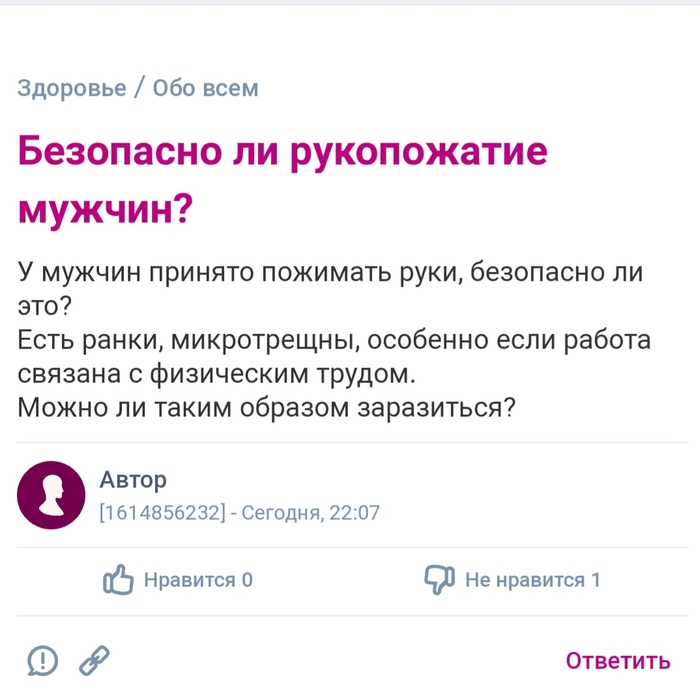Viewport: 700px width, 700px height.
Task: Report the post via exclamation icon
Action: point(43,660)
